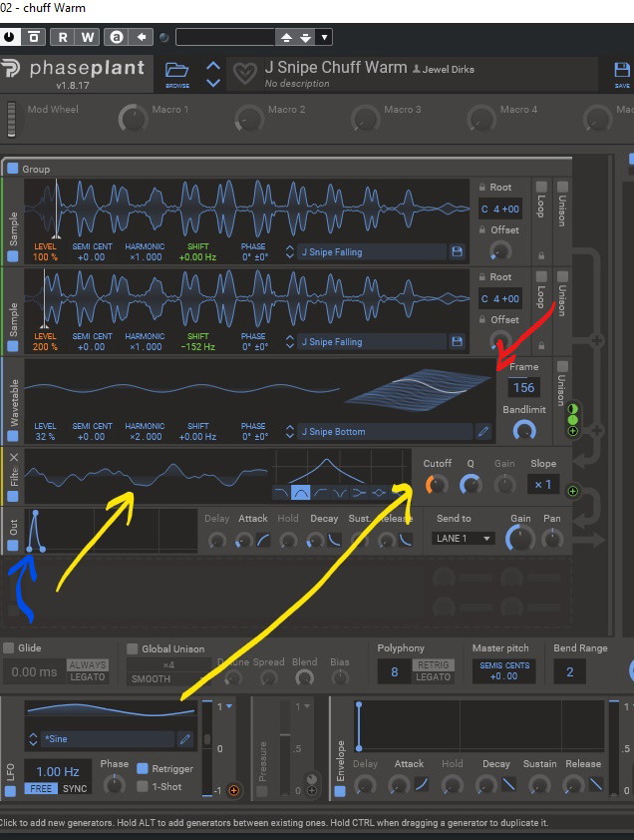Click the Bend Range value 2
The height and width of the screenshot is (840, 634).
click(570, 671)
